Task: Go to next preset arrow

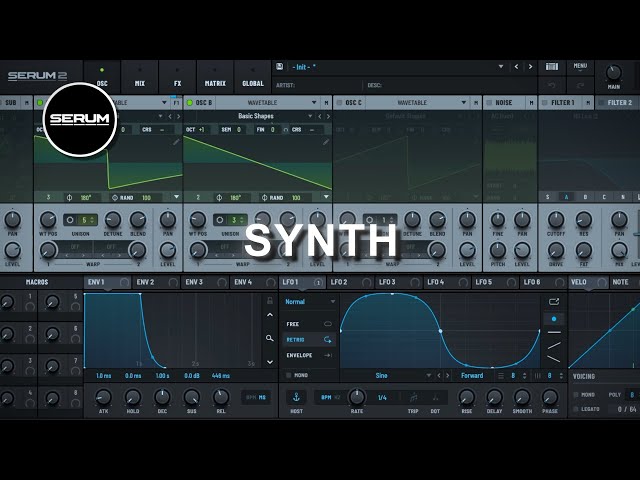Action: pyautogui.click(x=530, y=67)
